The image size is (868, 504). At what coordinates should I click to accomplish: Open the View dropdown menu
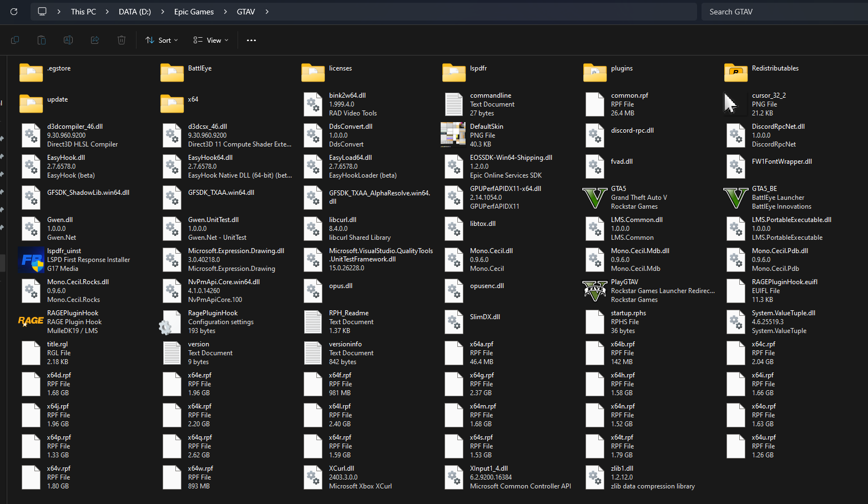click(211, 40)
